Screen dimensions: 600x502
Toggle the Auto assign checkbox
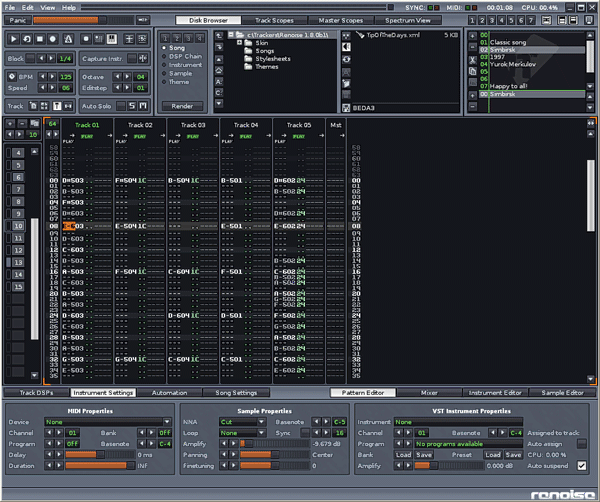coord(582,444)
